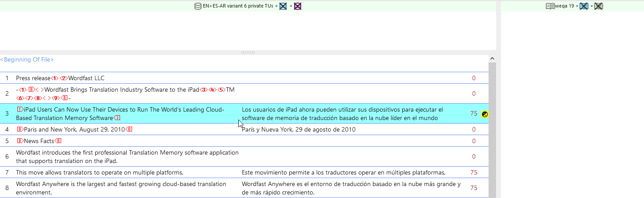
Task: Click the opening tag 1 in segment 3 source
Action: tap(19, 109)
